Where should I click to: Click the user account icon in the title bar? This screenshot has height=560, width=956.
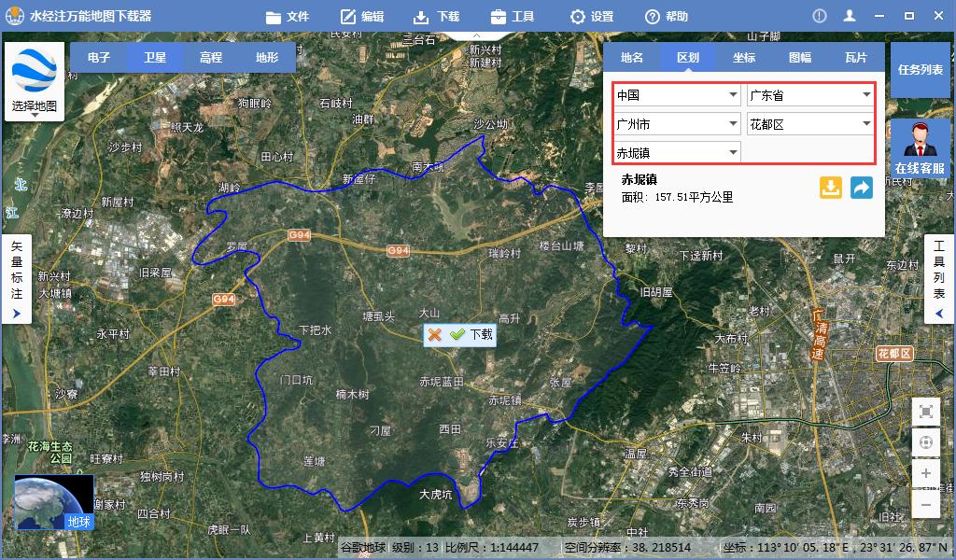coord(851,15)
